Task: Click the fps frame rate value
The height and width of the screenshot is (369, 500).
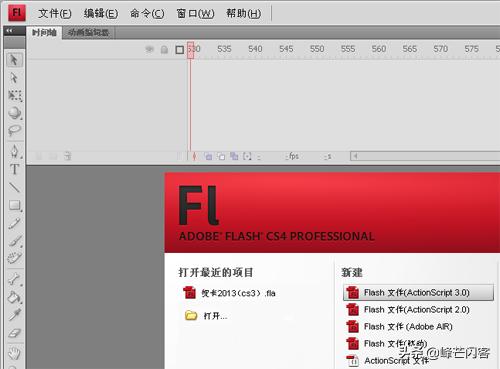Action: [292, 156]
